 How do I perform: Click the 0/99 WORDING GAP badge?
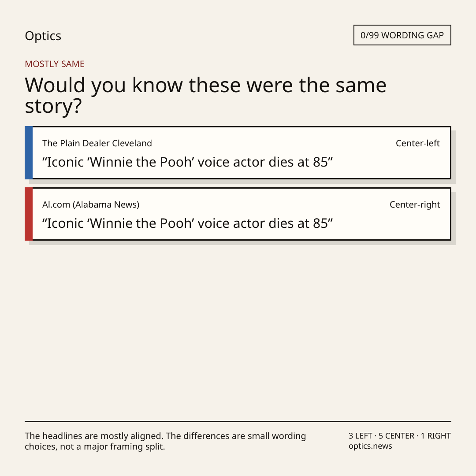[402, 35]
